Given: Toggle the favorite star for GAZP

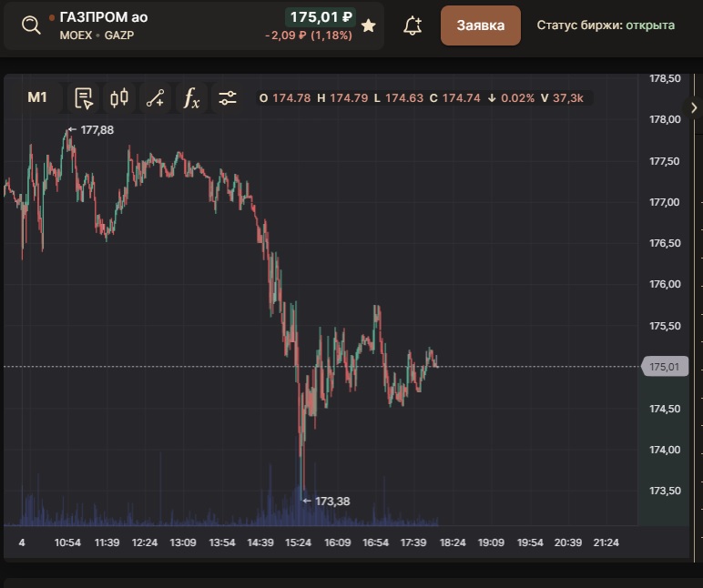Looking at the screenshot, I should tap(368, 25).
